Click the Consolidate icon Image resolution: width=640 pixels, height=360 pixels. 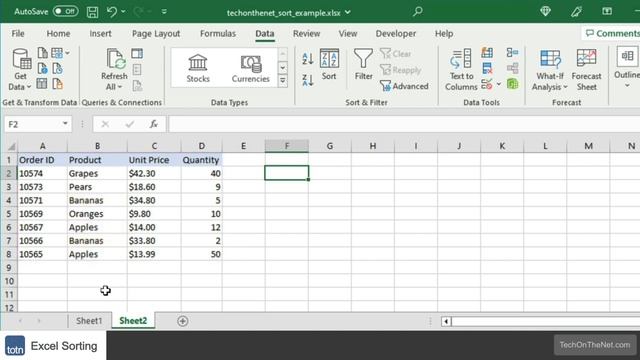[512, 52]
